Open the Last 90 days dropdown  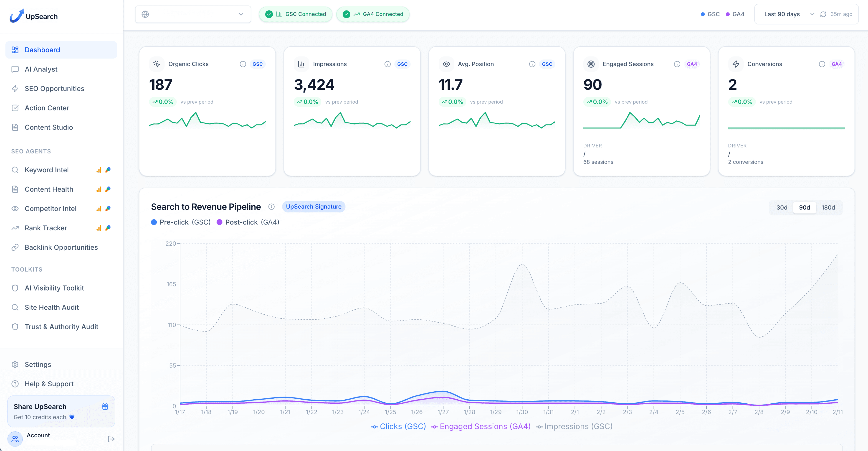(x=789, y=14)
